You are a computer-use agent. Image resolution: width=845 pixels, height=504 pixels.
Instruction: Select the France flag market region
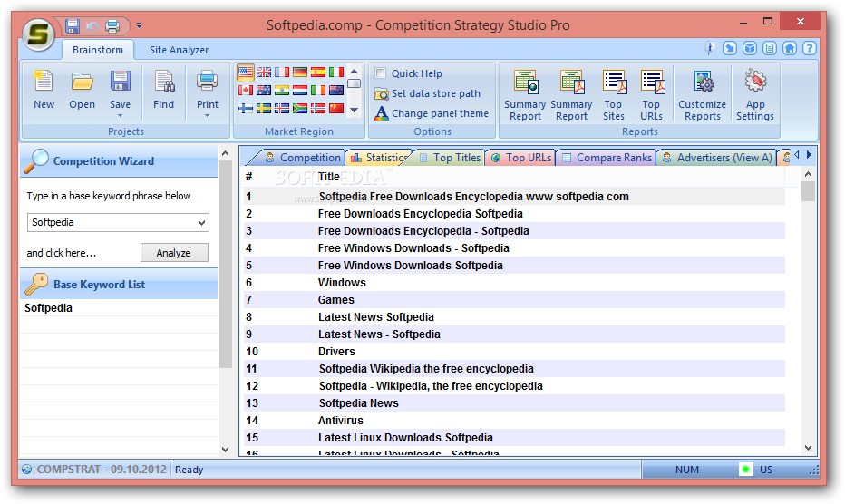pyautogui.click(x=282, y=73)
